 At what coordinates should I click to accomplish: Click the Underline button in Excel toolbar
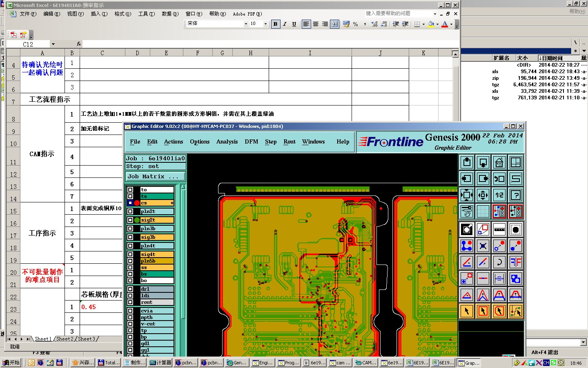coord(294,24)
